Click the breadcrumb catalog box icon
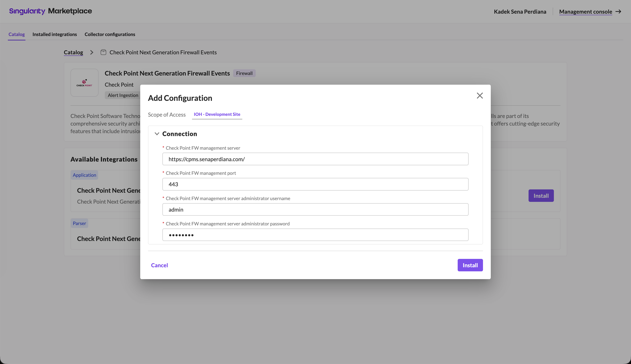The width and height of the screenshot is (631, 364). (x=103, y=52)
